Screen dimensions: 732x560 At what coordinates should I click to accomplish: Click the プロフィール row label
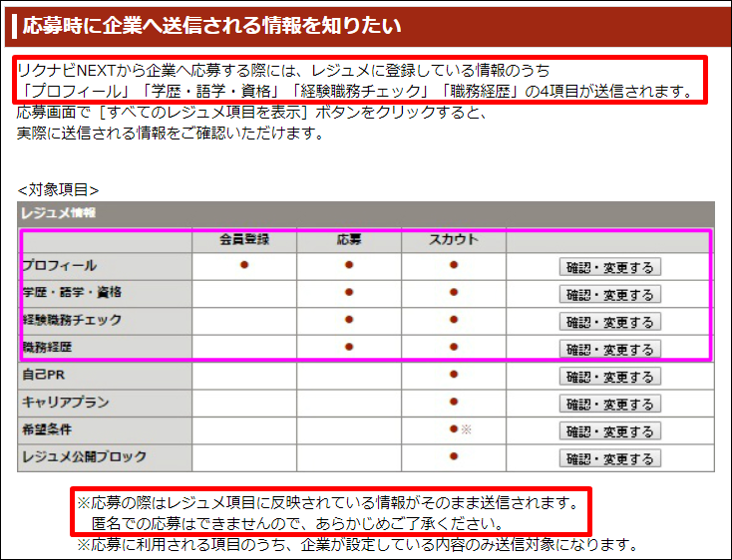[60, 266]
